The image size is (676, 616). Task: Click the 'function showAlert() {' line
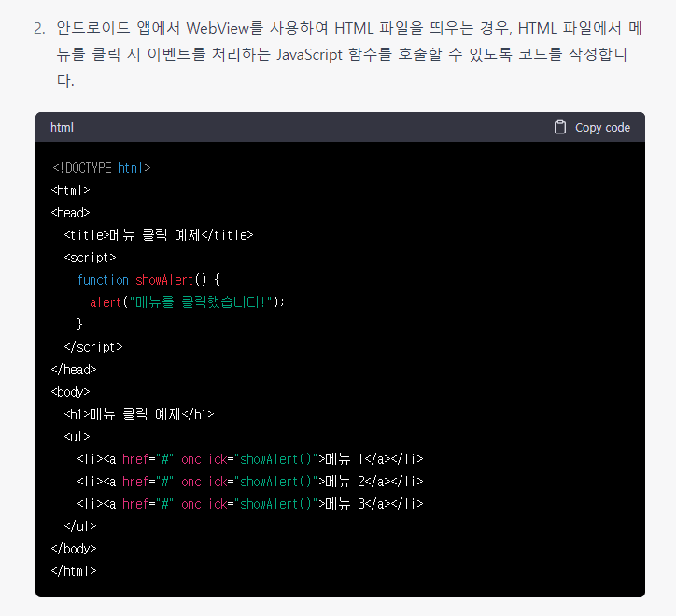(x=148, y=280)
